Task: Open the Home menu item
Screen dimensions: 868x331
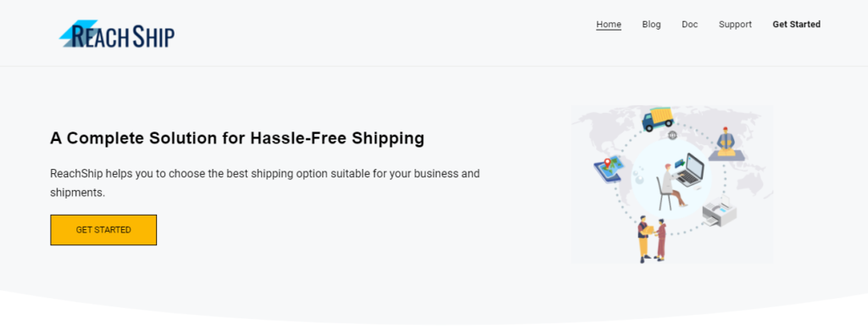Action: [609, 25]
